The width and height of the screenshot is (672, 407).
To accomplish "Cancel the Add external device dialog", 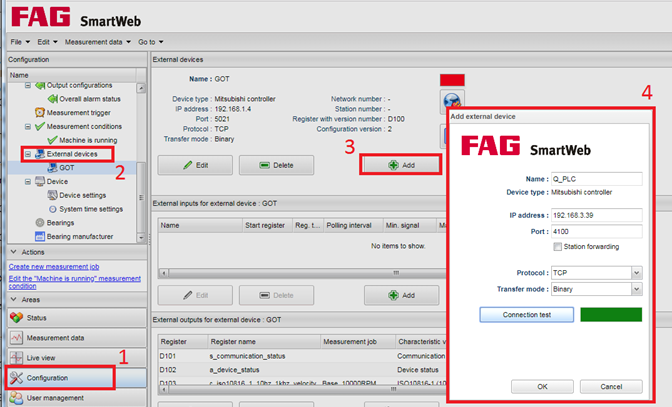I will coord(611,386).
